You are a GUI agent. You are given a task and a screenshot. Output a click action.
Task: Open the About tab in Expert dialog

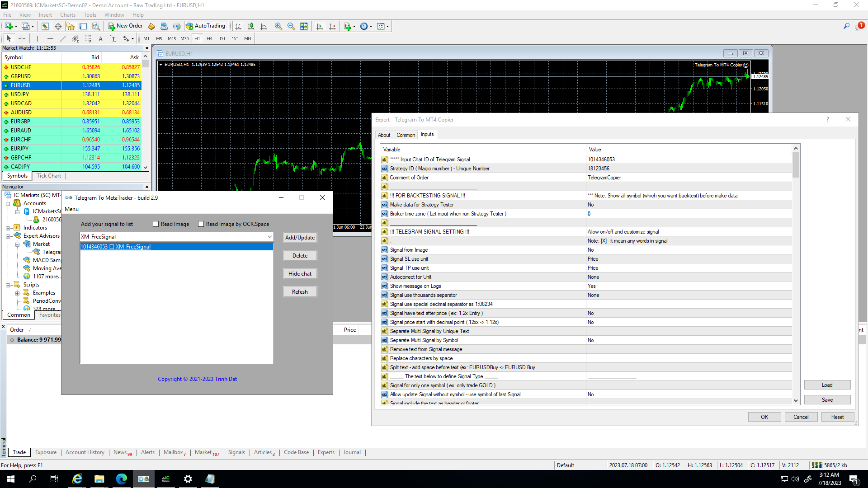tap(384, 135)
